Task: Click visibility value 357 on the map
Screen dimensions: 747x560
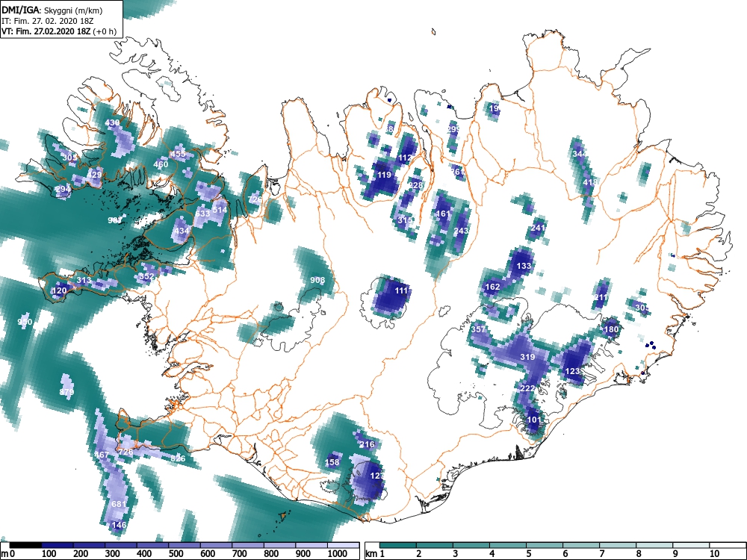Action: click(x=478, y=329)
